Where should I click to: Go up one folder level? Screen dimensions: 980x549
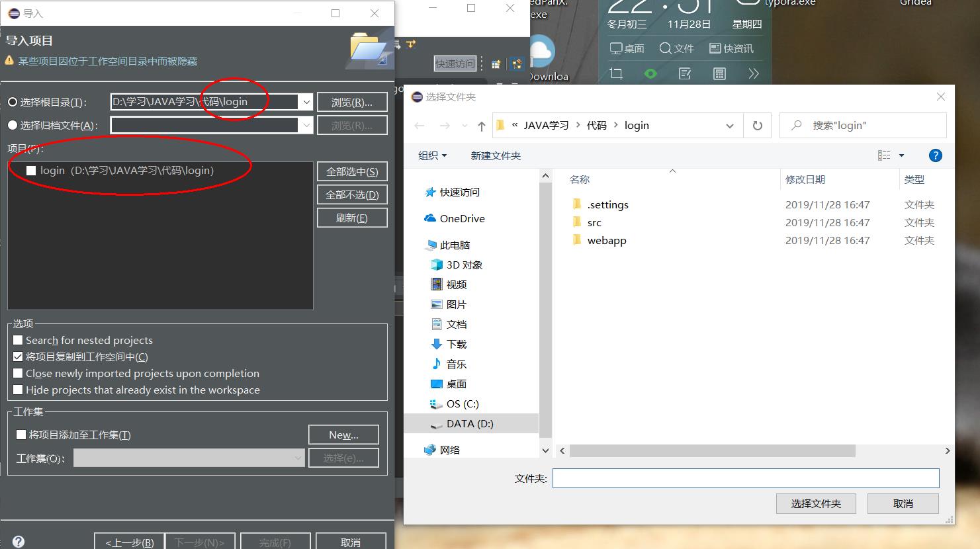482,126
